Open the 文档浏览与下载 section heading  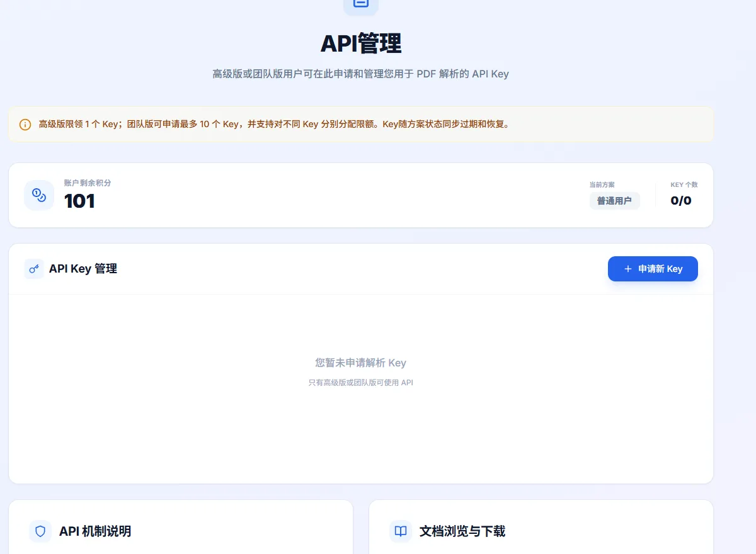point(462,531)
